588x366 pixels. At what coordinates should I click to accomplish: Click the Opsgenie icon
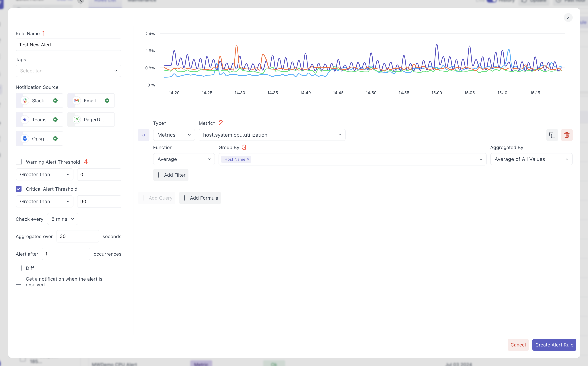tap(25, 138)
